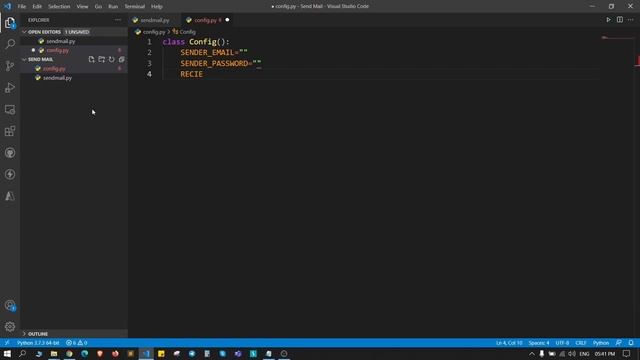Open the Source Control view
Screen dimensions: 640x360
10,66
